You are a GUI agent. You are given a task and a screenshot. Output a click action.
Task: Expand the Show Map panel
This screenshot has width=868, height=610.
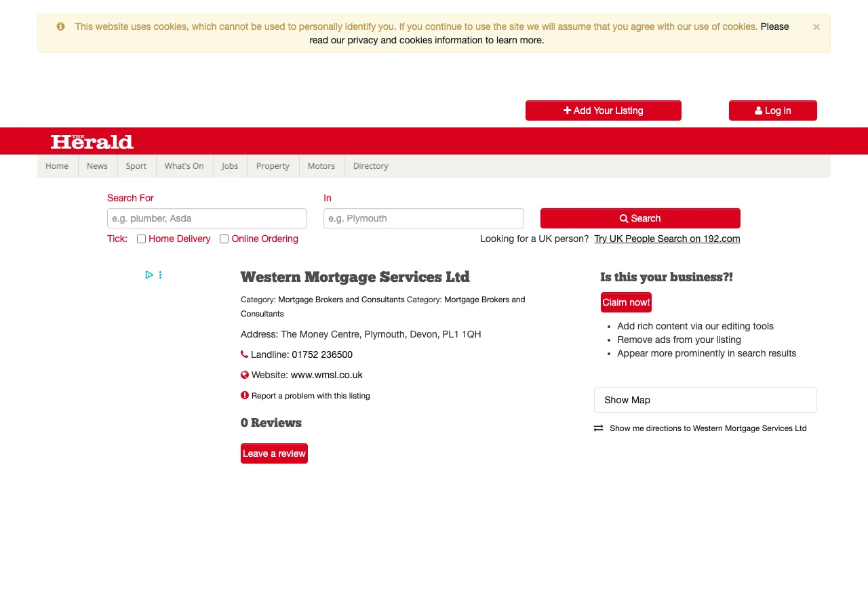click(x=705, y=400)
